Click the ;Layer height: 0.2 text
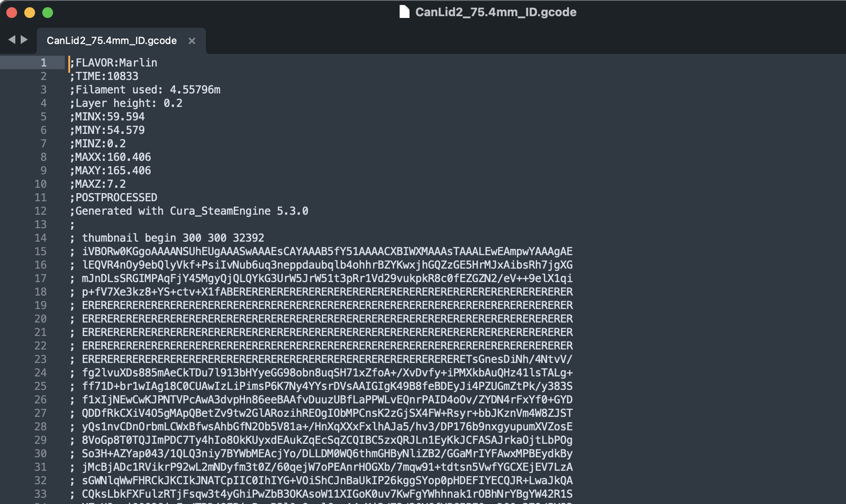 click(x=126, y=103)
